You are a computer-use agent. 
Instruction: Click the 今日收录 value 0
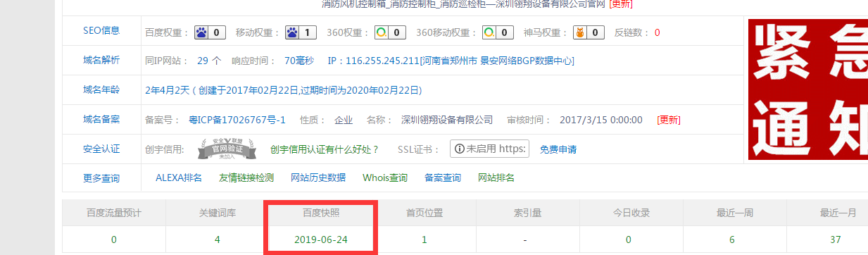click(x=629, y=240)
